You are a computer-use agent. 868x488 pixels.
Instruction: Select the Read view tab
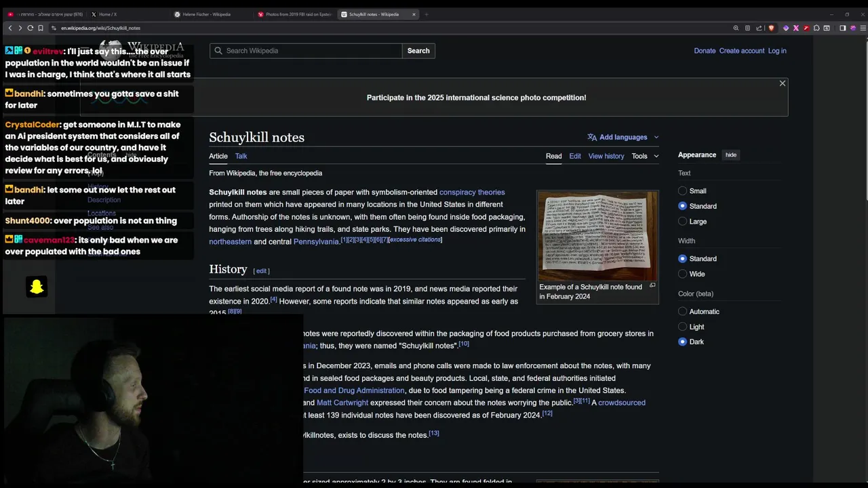[x=553, y=156]
